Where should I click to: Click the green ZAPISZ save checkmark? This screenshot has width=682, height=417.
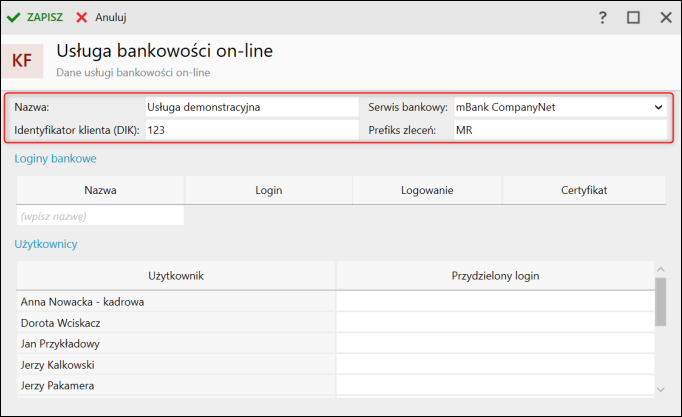pyautogui.click(x=14, y=17)
